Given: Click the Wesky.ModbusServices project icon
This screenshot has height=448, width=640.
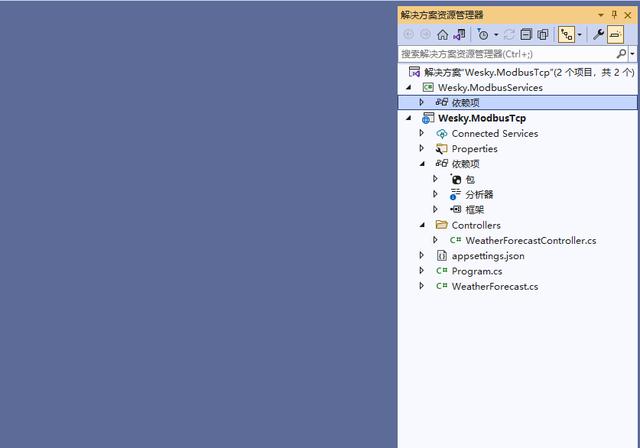Looking at the screenshot, I should (x=428, y=87).
